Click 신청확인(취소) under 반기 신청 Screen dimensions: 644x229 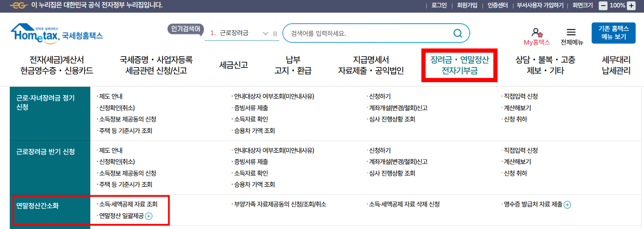(x=117, y=162)
